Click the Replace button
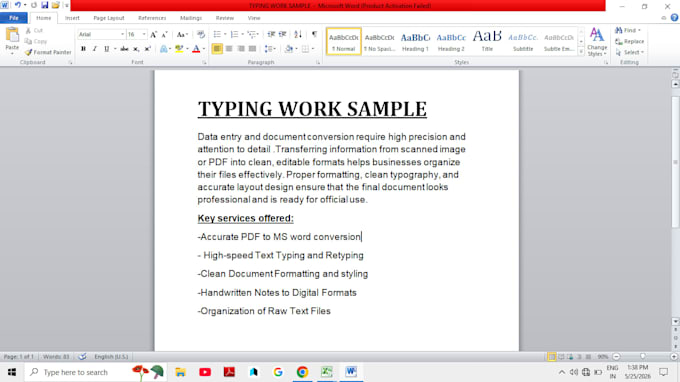Screen dimensions: 680x382 (x=630, y=42)
